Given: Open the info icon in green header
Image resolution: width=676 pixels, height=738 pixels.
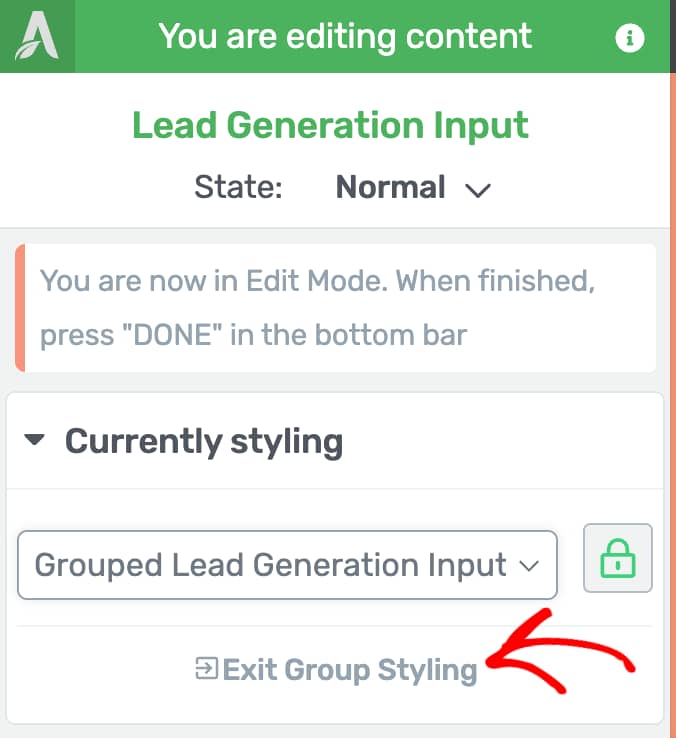Looking at the screenshot, I should point(629,37).
